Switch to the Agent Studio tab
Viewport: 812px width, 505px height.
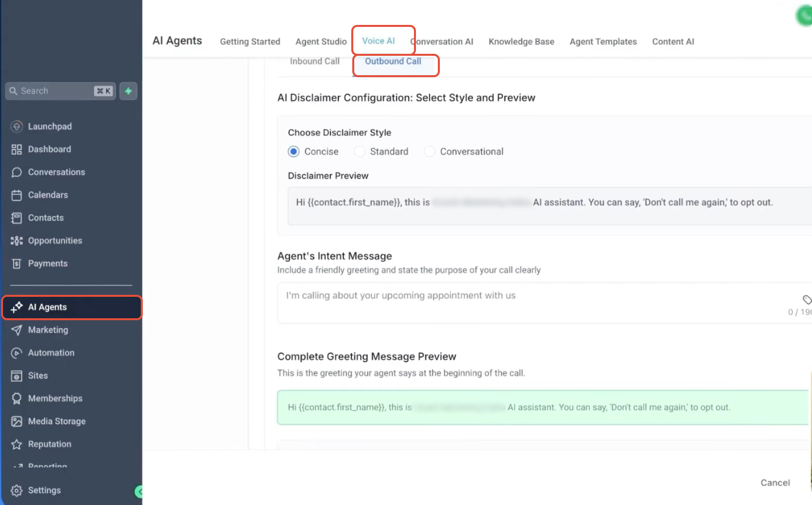(321, 42)
